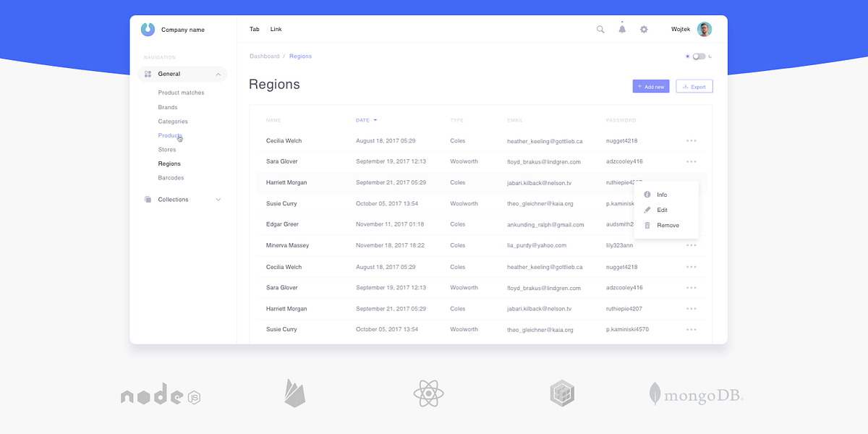The height and width of the screenshot is (434, 868).
Task: Check notifications via the bell icon
Action: tap(622, 29)
